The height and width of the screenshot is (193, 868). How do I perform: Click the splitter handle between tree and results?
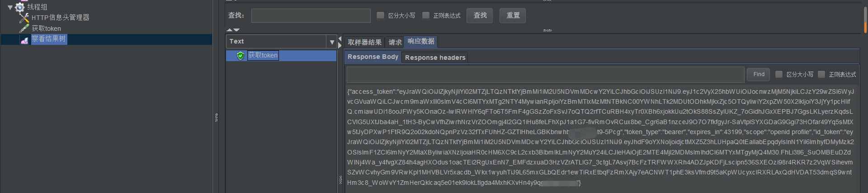pyautogui.click(x=217, y=118)
